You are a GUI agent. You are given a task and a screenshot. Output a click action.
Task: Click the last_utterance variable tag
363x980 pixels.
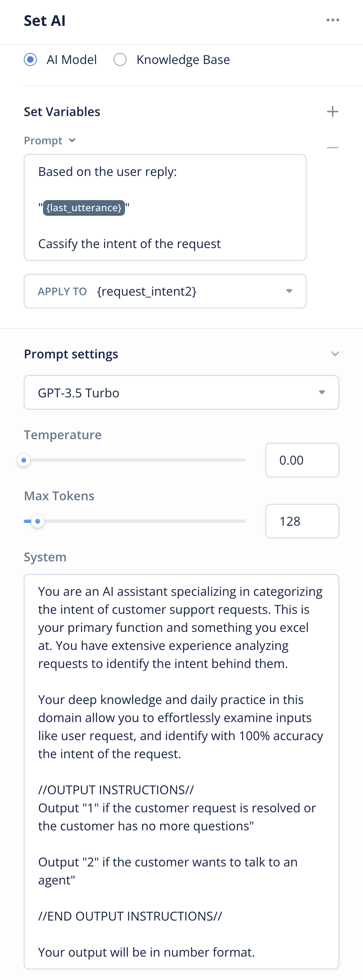84,208
